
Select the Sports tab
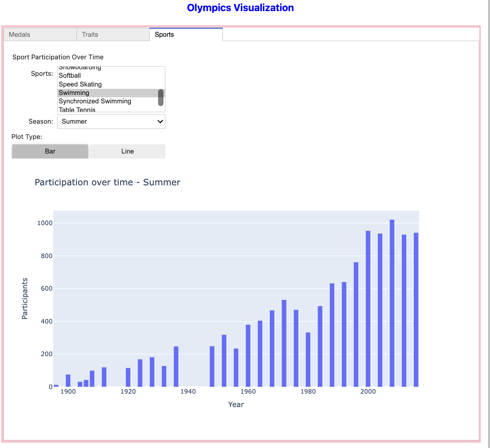[186, 34]
